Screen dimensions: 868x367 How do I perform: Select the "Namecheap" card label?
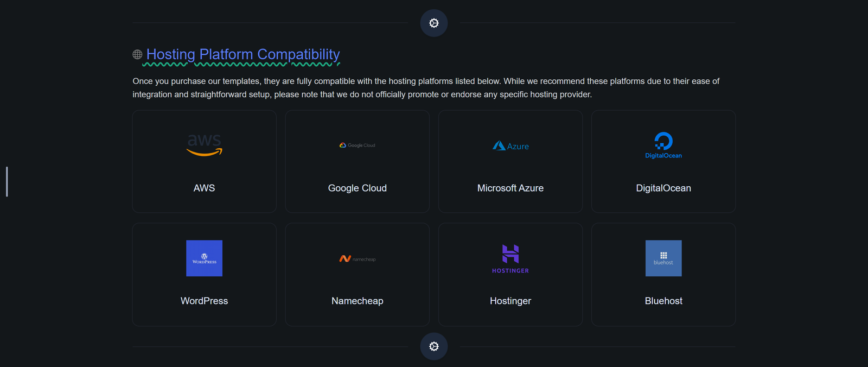pos(358,301)
